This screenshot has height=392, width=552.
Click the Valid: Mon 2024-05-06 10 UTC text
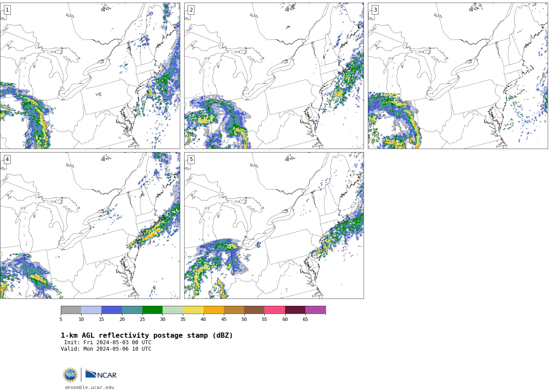[x=106, y=349]
